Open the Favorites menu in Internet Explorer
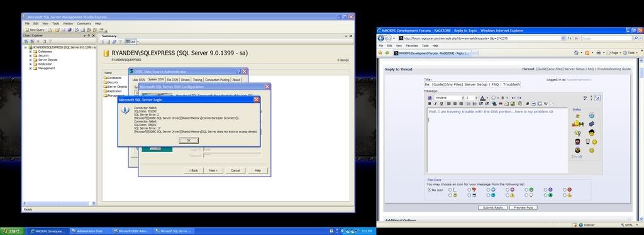The width and height of the screenshot is (644, 235). pyautogui.click(x=411, y=45)
